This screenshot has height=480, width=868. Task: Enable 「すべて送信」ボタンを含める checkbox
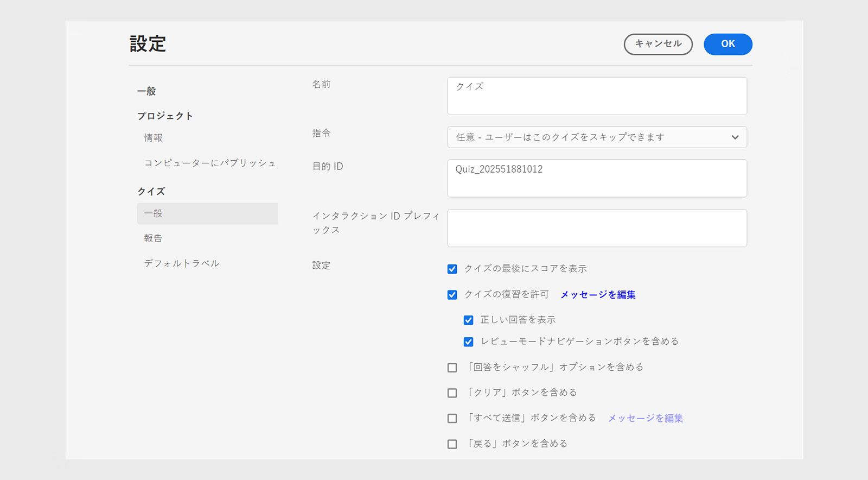click(452, 418)
